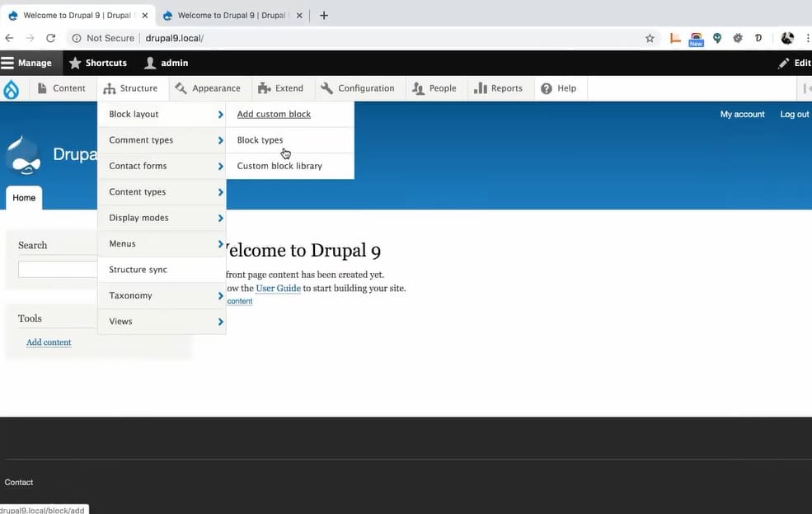Click the Manage toolbar button

point(31,63)
